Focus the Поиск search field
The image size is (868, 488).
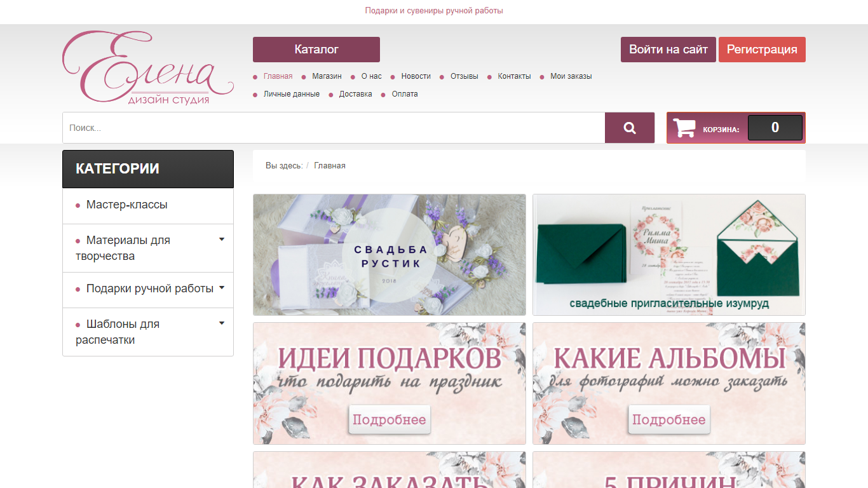click(x=334, y=128)
